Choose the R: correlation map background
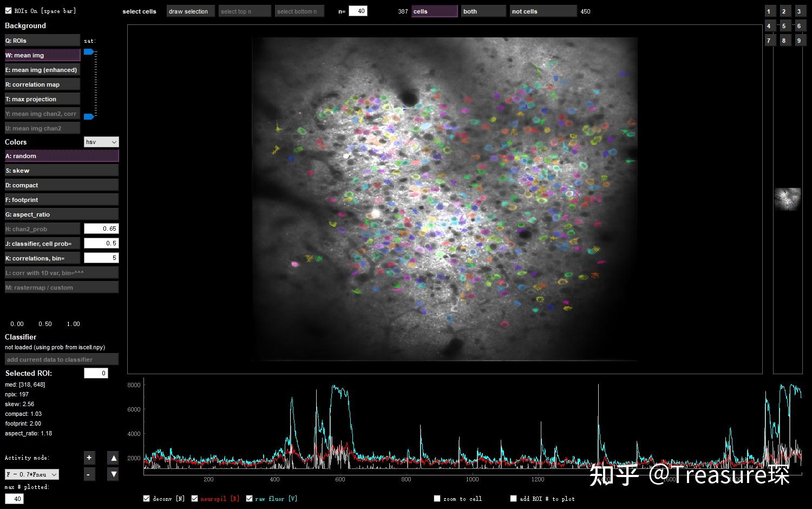The image size is (812, 509). 42,84
